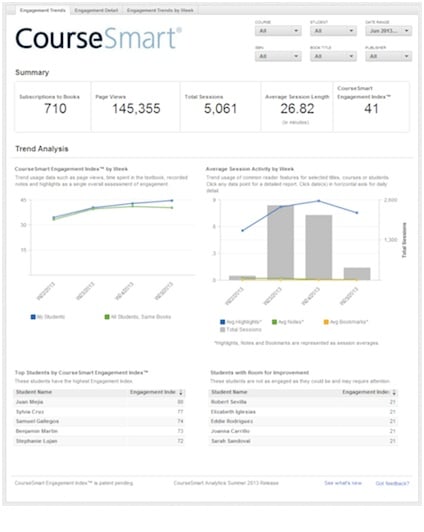This screenshot has height=532, width=424.
Task: Select student Stephanie Lujan row
Action: click(x=99, y=441)
